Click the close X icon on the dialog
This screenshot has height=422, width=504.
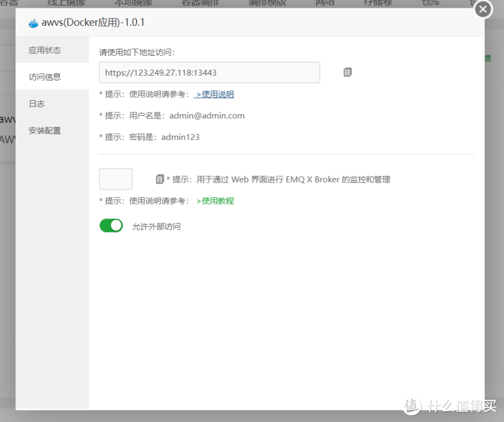pyautogui.click(x=483, y=10)
